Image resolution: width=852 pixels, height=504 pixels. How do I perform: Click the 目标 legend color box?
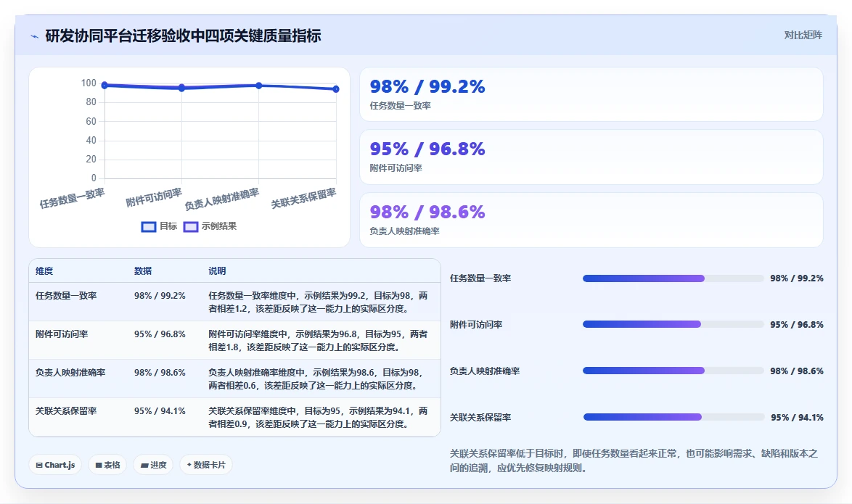click(148, 226)
